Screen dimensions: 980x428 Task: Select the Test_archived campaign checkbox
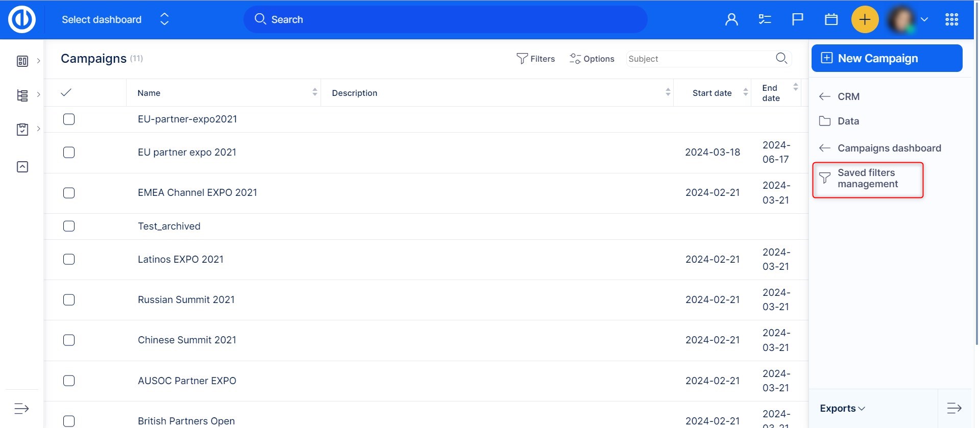click(69, 226)
